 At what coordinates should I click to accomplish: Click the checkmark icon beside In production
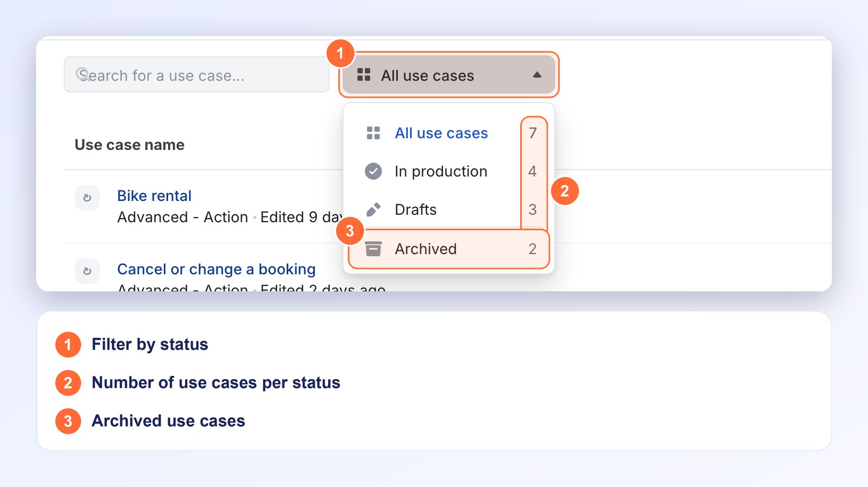pyautogui.click(x=373, y=171)
